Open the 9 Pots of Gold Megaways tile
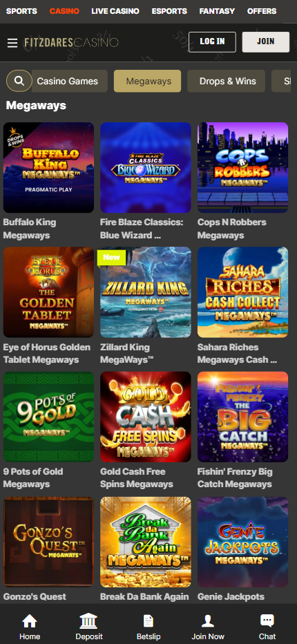 48,417
